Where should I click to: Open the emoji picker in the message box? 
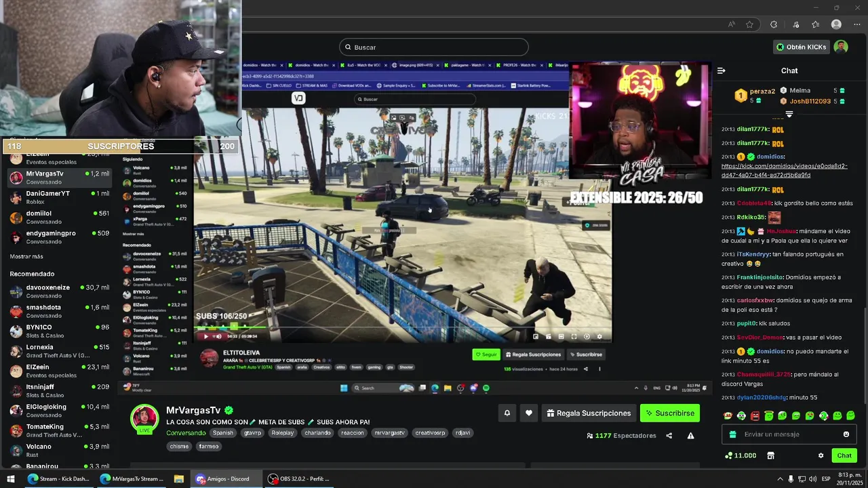tap(846, 434)
